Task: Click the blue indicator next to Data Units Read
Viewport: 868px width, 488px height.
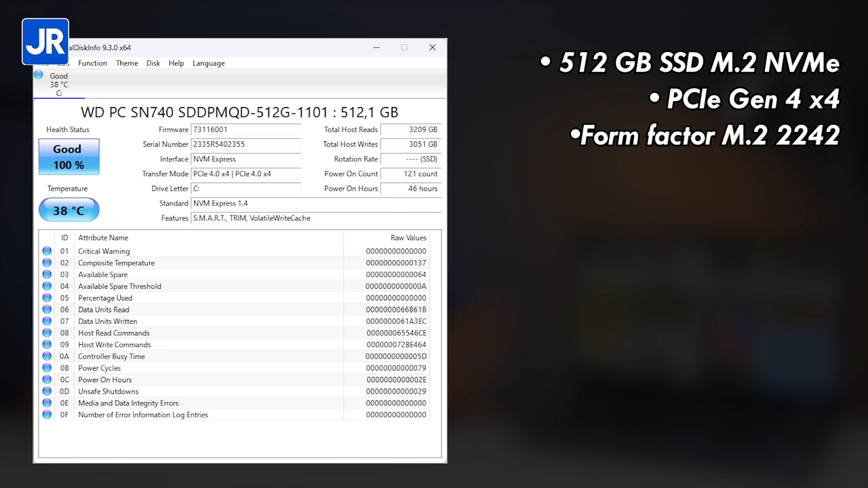Action: click(x=47, y=309)
